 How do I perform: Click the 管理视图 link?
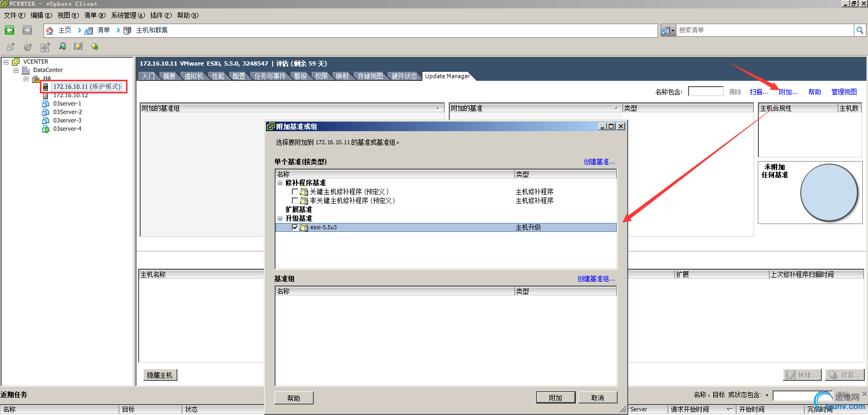[844, 92]
